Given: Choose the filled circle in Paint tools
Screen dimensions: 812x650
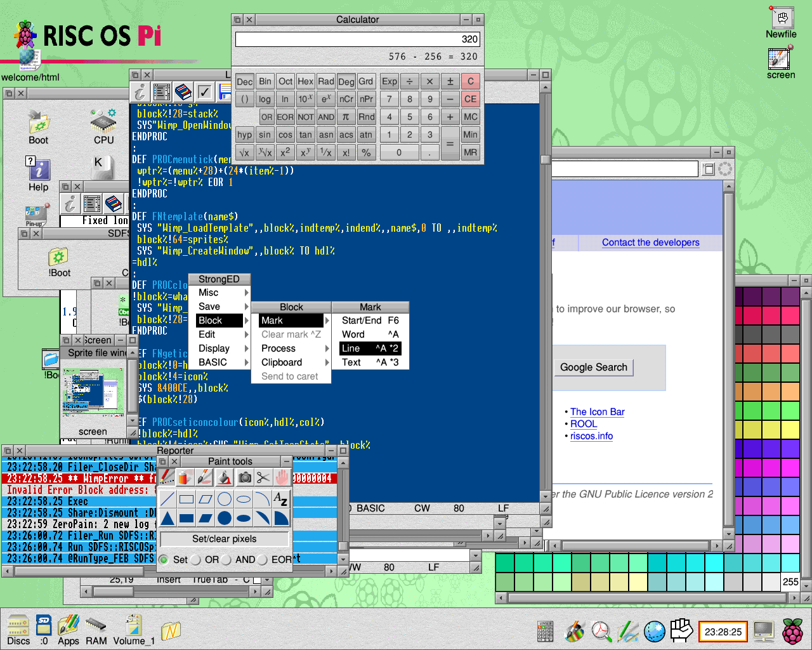Looking at the screenshot, I should (225, 518).
